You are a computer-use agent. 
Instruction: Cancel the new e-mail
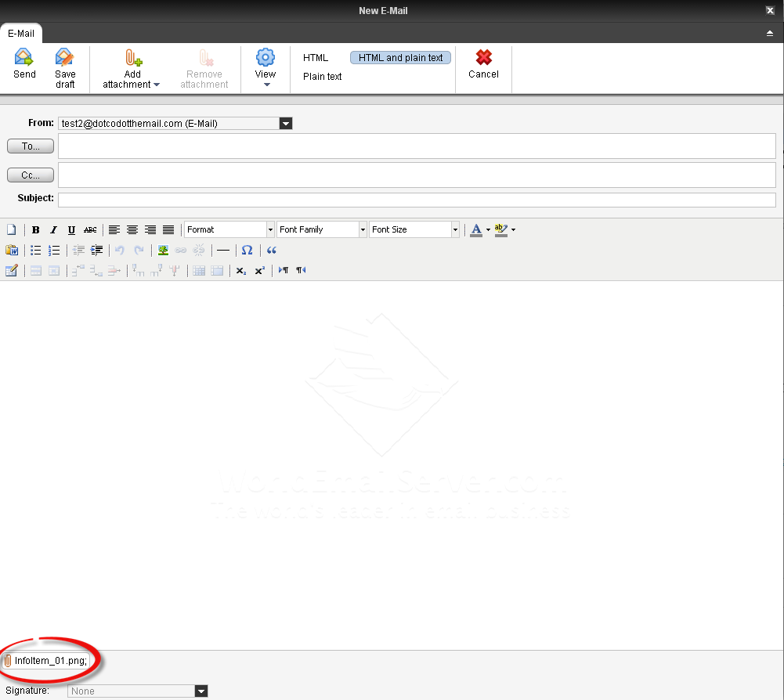click(x=483, y=64)
